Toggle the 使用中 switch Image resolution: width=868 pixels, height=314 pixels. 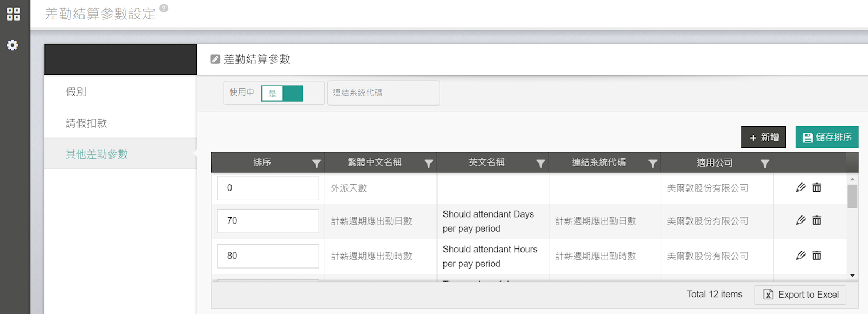pos(282,93)
